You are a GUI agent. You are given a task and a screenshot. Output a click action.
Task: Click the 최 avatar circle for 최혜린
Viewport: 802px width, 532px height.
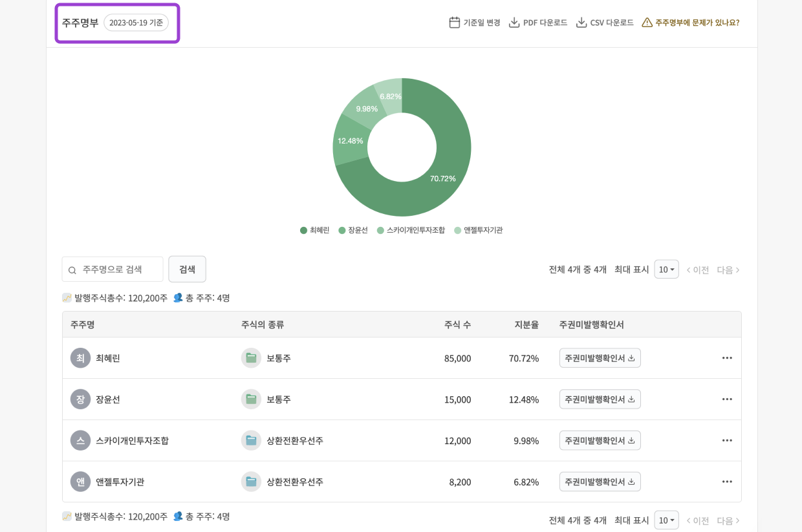tap(80, 357)
